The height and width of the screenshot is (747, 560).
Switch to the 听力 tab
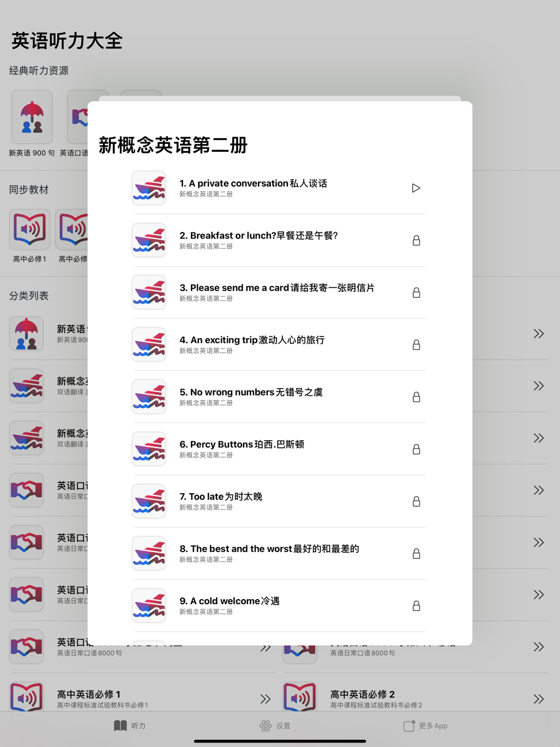point(130,726)
